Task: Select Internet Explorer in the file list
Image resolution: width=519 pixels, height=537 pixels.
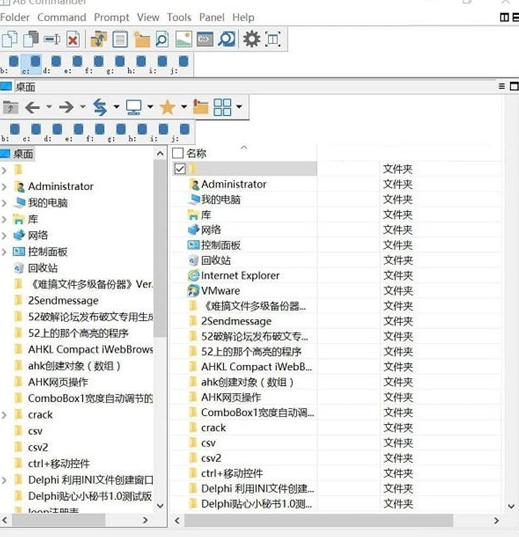Action: click(x=240, y=275)
